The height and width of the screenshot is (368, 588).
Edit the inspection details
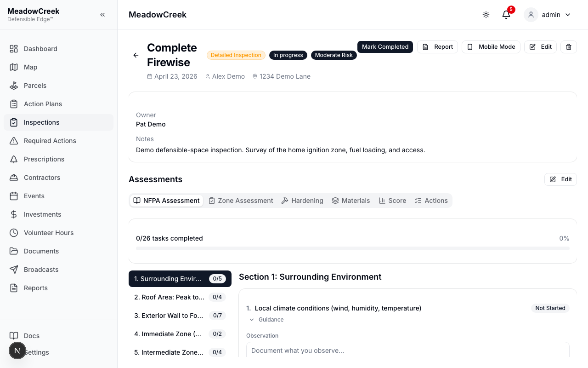[541, 47]
